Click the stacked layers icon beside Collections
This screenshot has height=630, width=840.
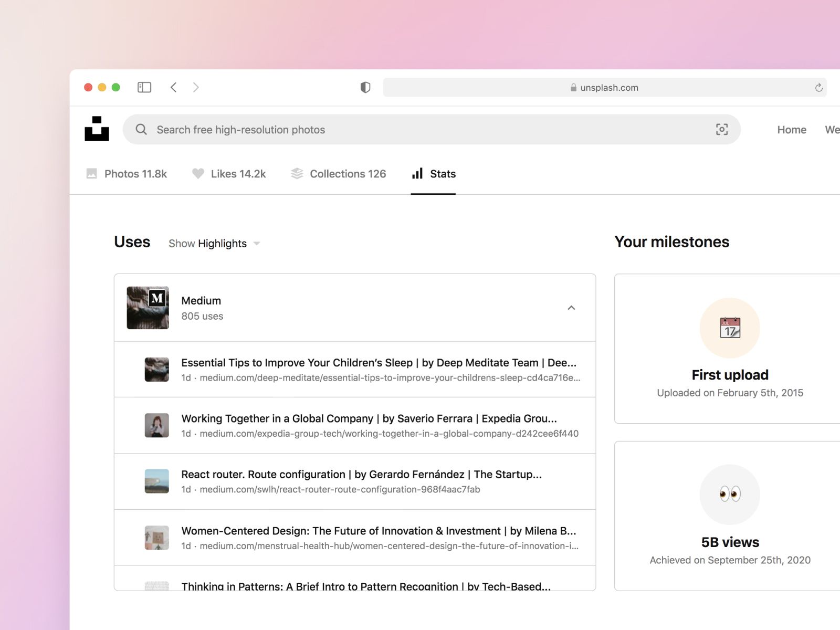pos(297,174)
